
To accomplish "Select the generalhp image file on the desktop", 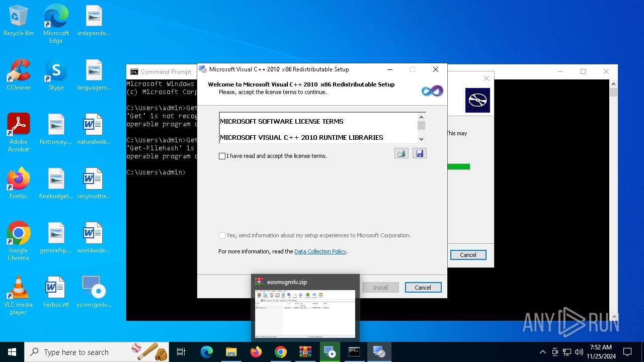I will pos(56,238).
